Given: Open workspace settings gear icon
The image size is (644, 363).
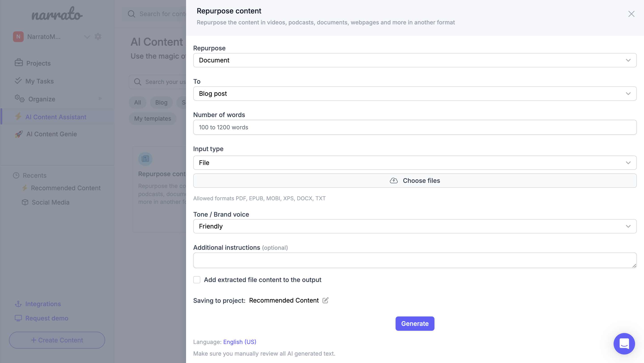Looking at the screenshot, I should [x=98, y=36].
